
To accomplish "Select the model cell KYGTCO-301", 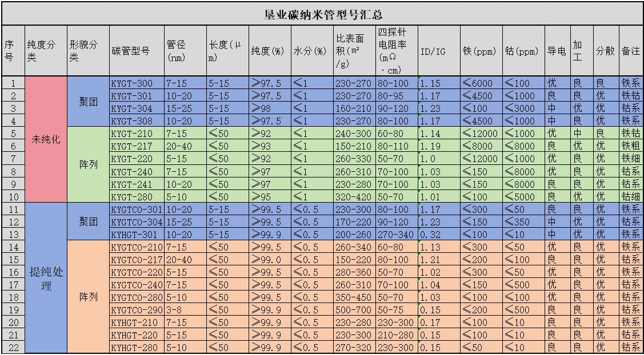I will [137, 209].
